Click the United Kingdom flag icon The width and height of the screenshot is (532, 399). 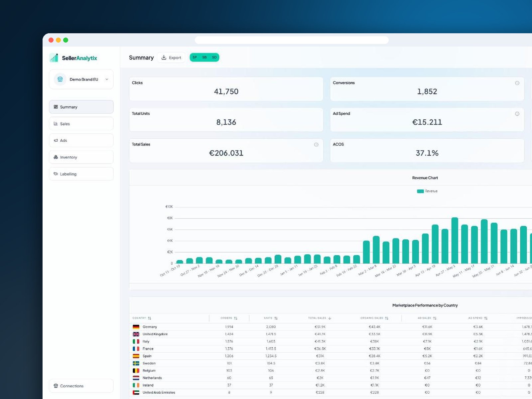pyautogui.click(x=136, y=334)
